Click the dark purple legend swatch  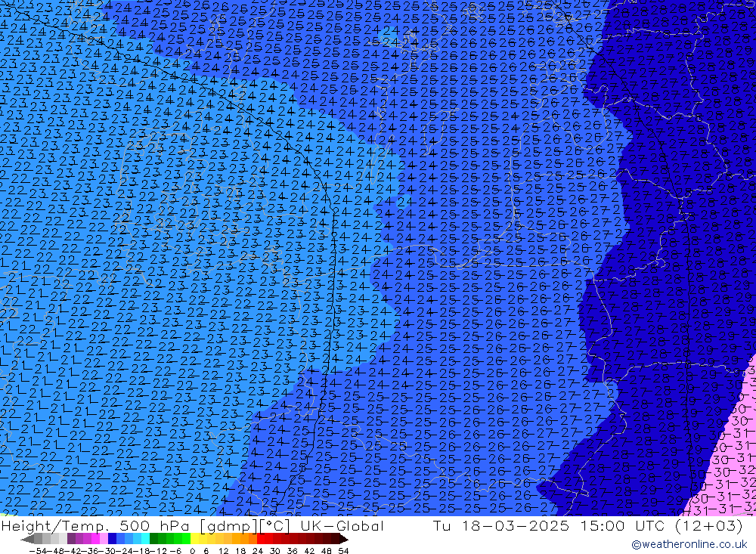(x=71, y=539)
